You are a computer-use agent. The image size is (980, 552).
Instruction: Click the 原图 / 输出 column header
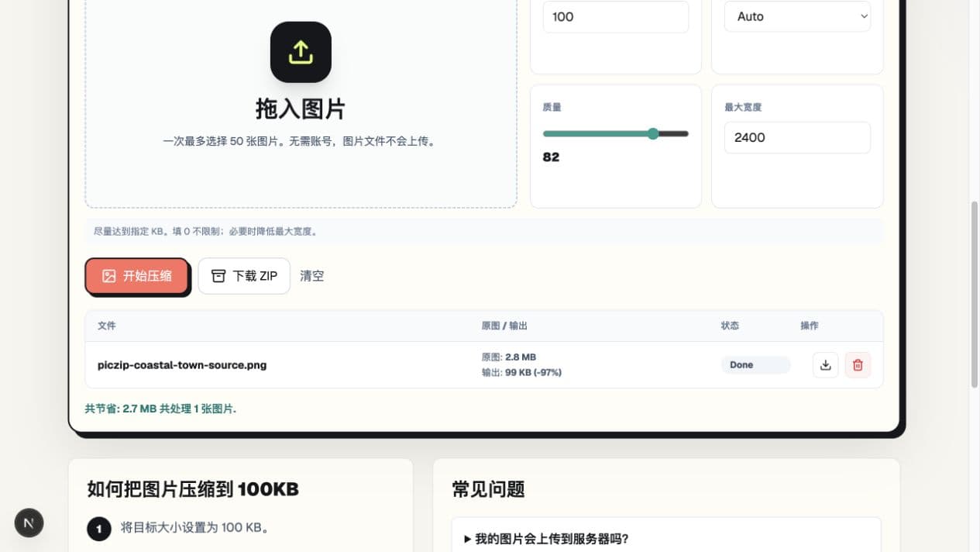click(504, 326)
